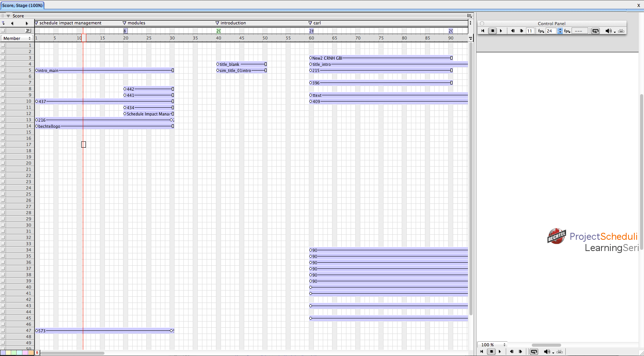
Task: Toggle loop playback in Control Panel
Action: [x=595, y=31]
